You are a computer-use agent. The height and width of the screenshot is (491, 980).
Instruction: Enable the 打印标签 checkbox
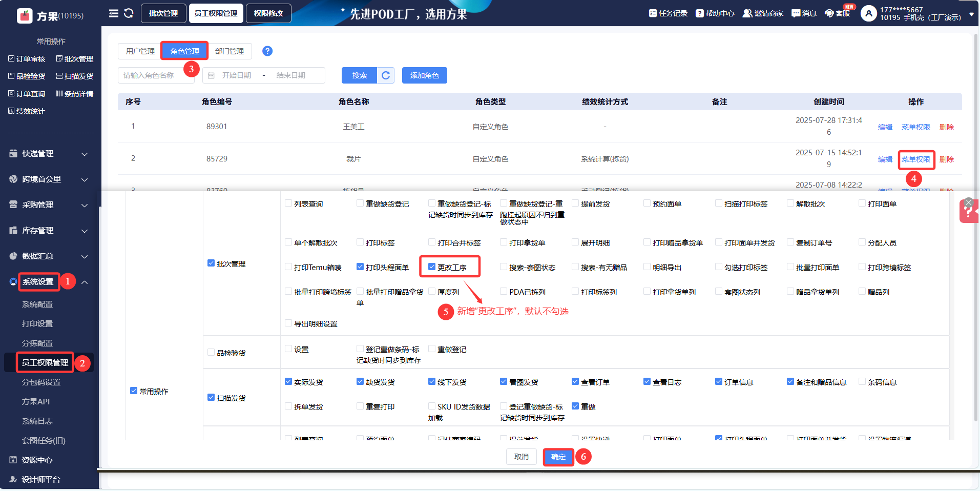pos(360,242)
